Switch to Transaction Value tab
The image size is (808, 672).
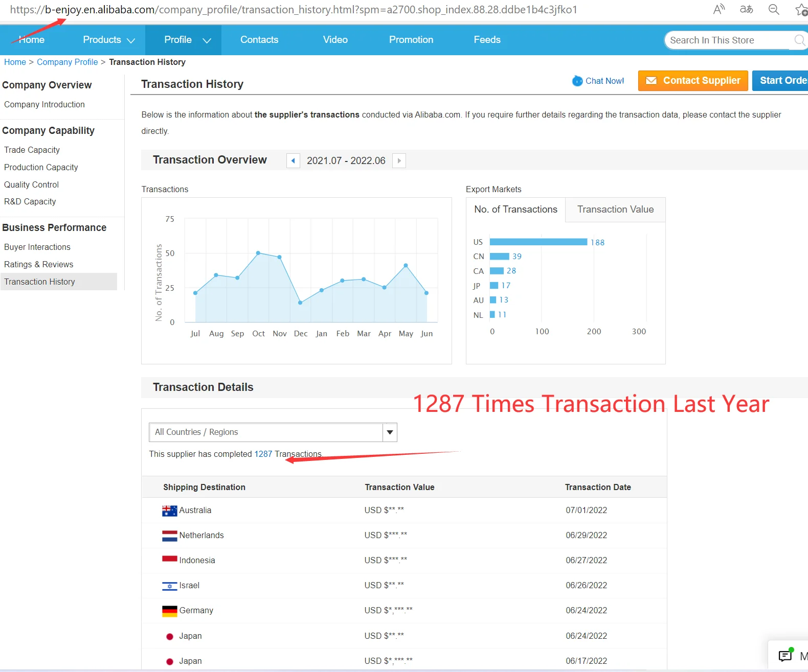[x=615, y=210]
